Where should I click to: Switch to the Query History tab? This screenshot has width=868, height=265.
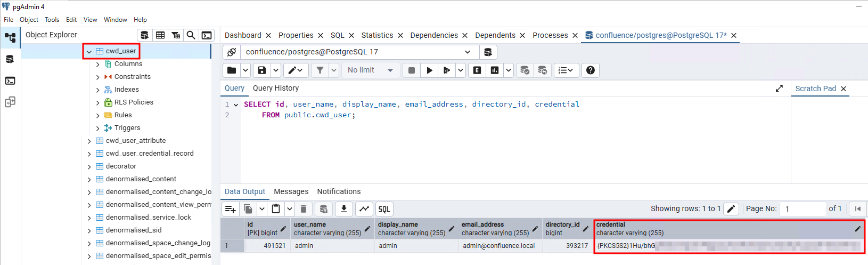276,88
